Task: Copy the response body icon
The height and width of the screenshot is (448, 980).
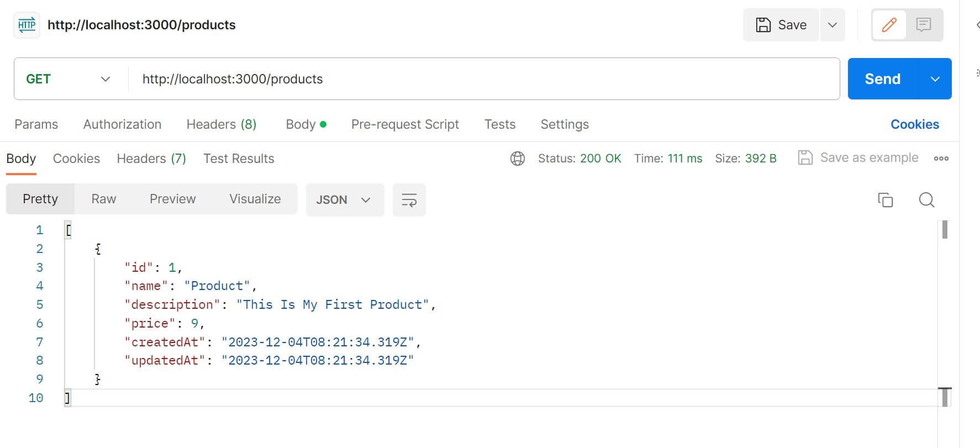Action: (x=886, y=199)
